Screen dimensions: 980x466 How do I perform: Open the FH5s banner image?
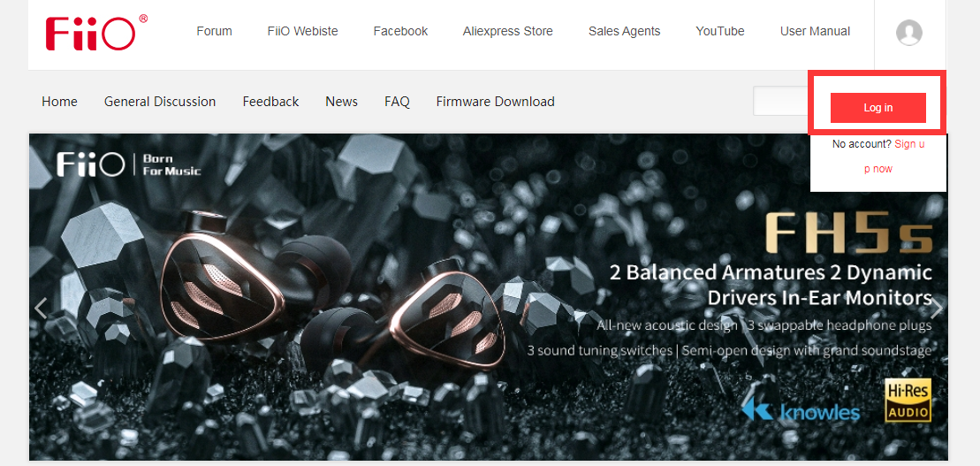488,296
